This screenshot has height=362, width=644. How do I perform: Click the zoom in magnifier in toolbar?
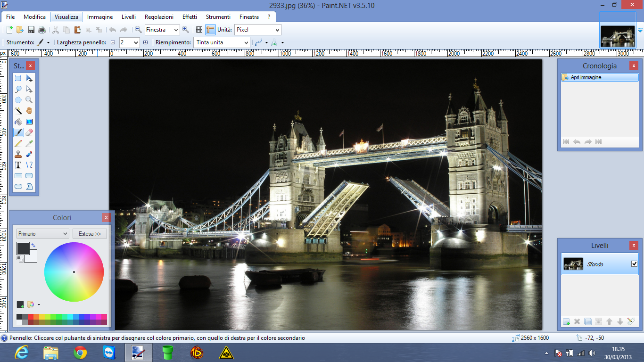coord(186,30)
